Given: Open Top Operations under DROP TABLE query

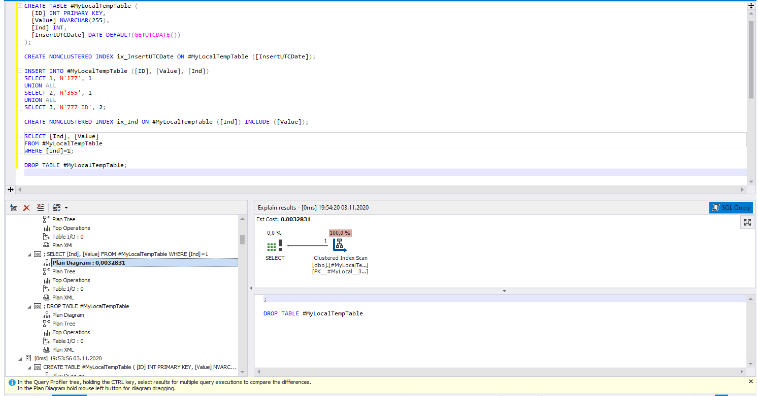Looking at the screenshot, I should 71,332.
